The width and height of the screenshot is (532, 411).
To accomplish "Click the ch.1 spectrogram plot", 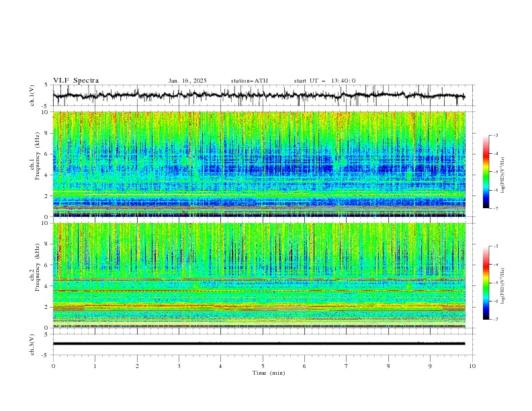I will pos(259,164).
